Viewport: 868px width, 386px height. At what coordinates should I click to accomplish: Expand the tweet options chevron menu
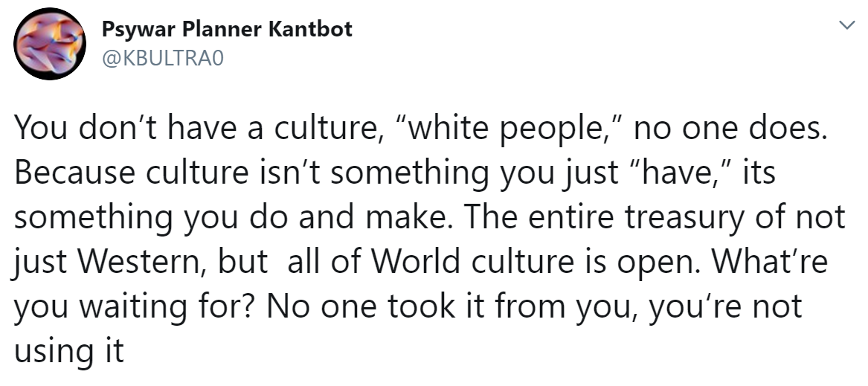[847, 25]
